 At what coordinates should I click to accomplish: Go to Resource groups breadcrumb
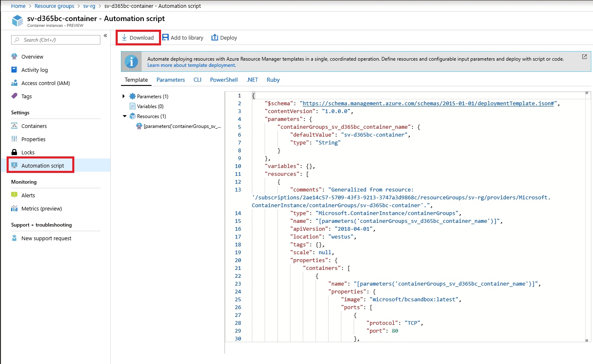tap(55, 6)
